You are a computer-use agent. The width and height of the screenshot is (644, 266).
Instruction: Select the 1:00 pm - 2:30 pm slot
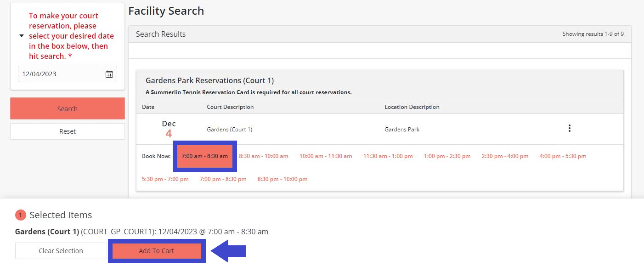click(x=447, y=156)
